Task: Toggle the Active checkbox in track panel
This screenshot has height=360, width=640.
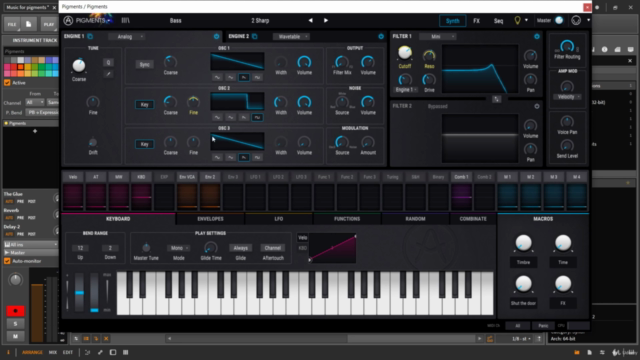Action: pyautogui.click(x=7, y=82)
